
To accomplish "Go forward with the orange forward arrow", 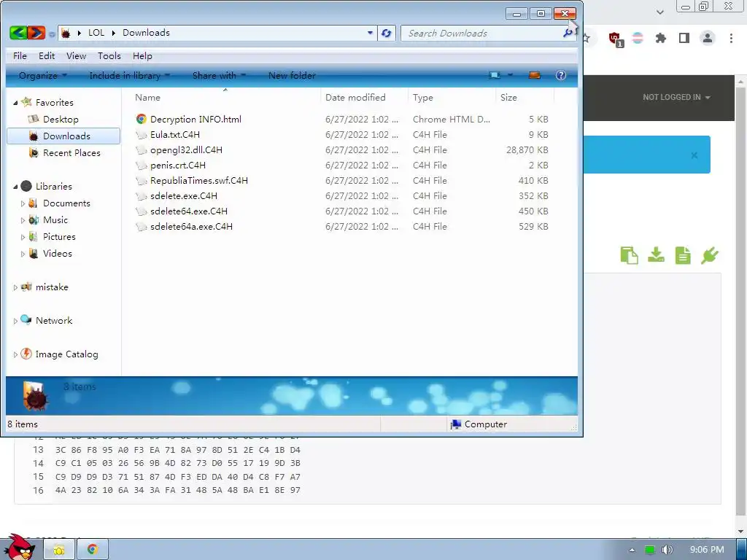I will (x=36, y=33).
